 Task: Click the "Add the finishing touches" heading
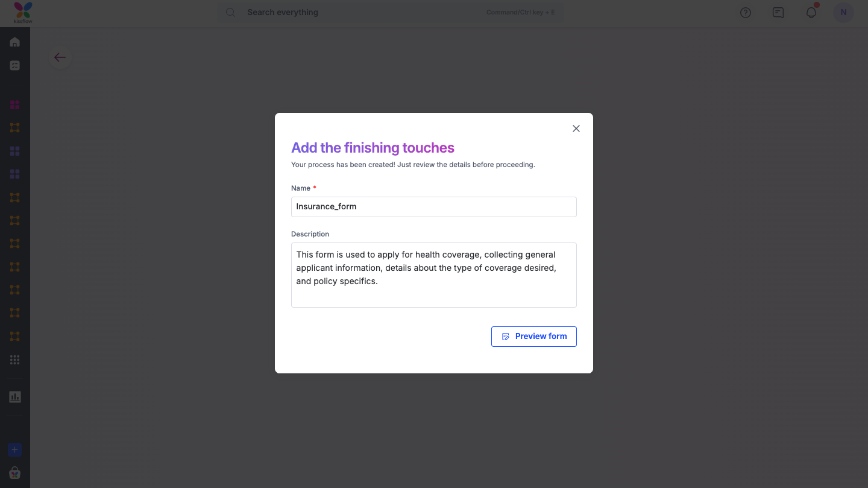(x=373, y=148)
